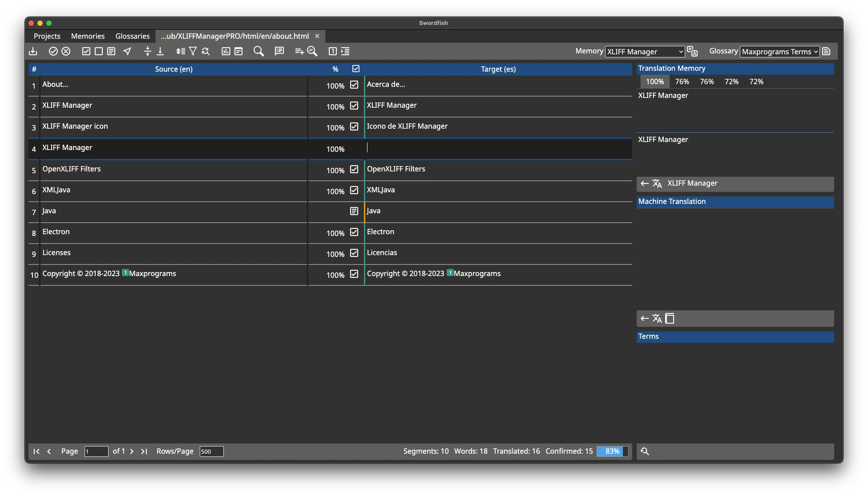Image resolution: width=868 pixels, height=496 pixels.
Task: Click the lined-page draft toolbar icon
Action: tap(111, 51)
